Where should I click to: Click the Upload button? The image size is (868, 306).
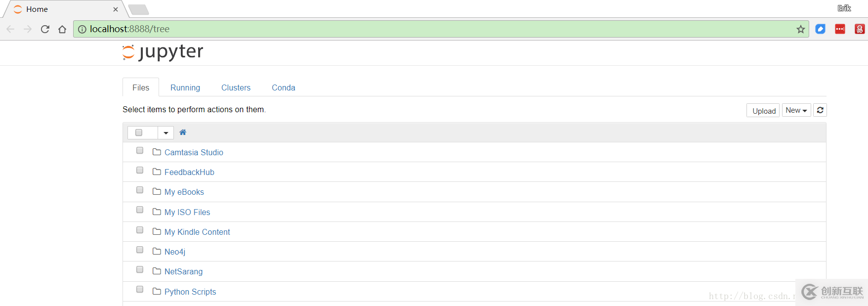click(x=764, y=111)
